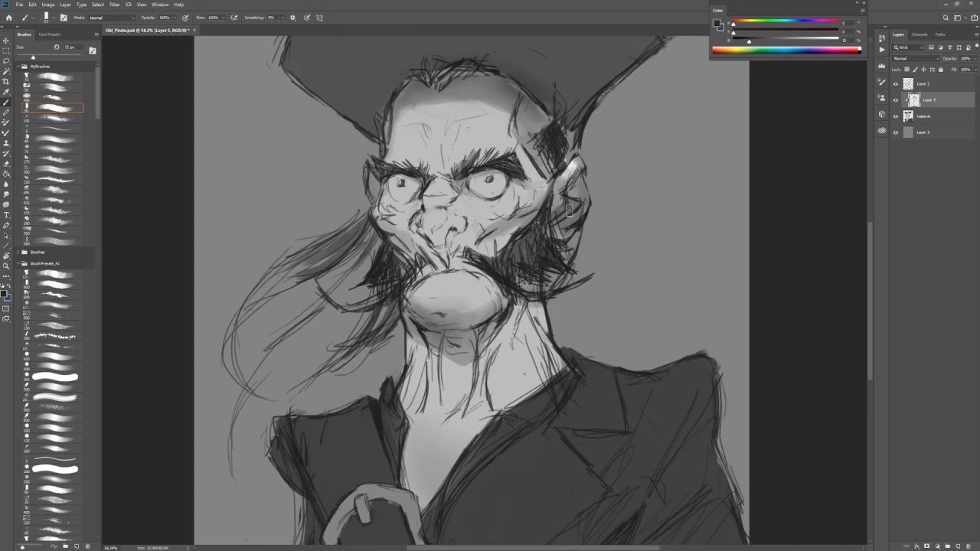Select the Move tool
The image size is (980, 551).
click(x=6, y=40)
